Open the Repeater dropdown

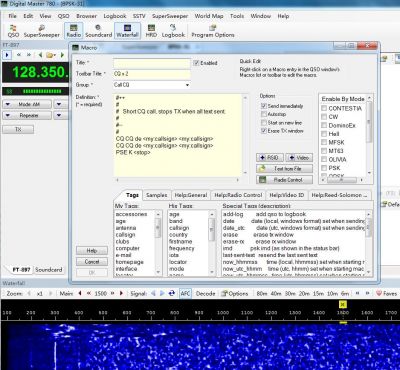point(27,115)
